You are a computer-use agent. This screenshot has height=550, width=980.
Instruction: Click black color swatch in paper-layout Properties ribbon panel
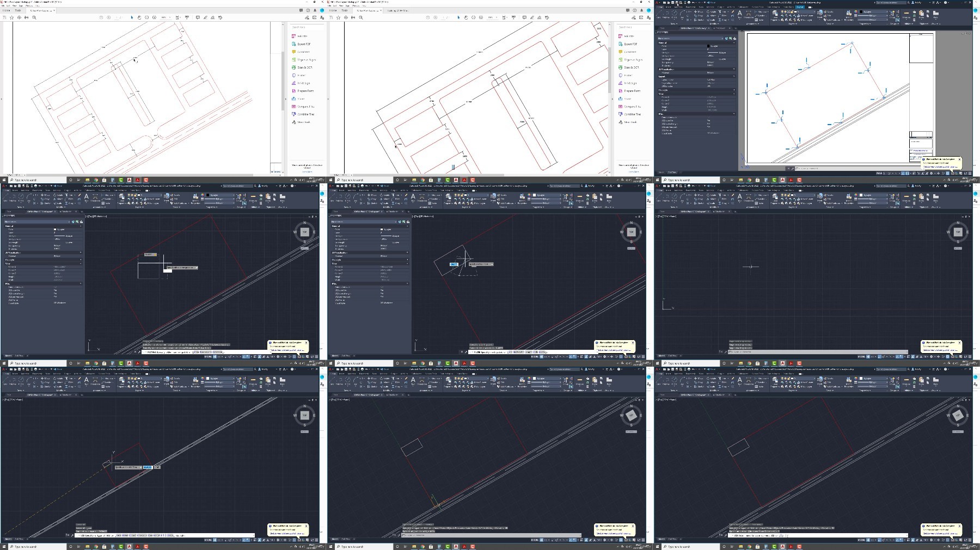tap(862, 11)
